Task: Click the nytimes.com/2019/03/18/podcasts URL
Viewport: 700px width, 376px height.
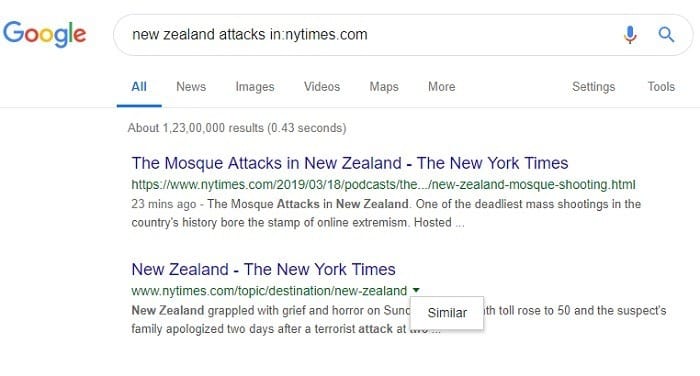Action: point(383,184)
